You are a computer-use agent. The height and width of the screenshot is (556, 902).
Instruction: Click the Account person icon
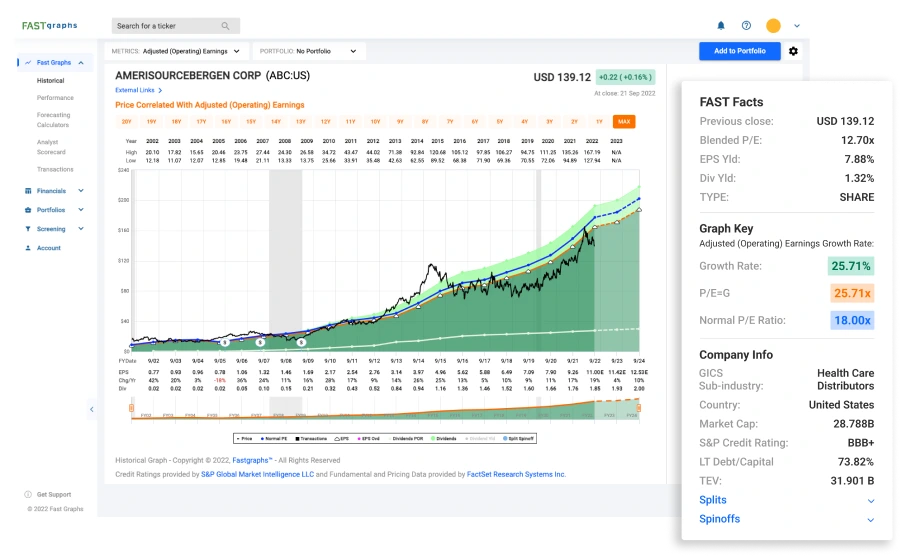coord(28,248)
